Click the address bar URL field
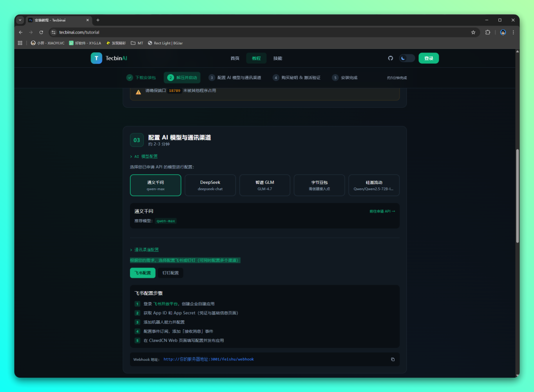The image size is (534, 392). (x=247, y=32)
